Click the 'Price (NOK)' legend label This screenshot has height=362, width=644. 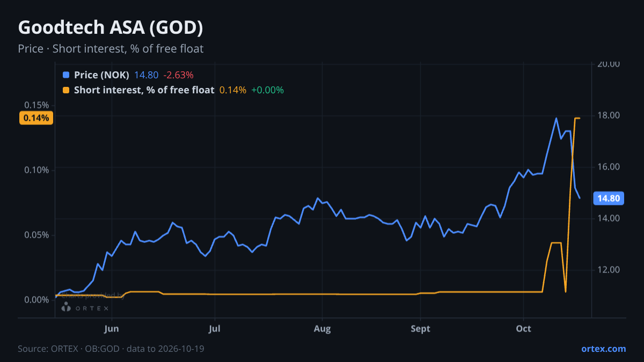pos(101,75)
